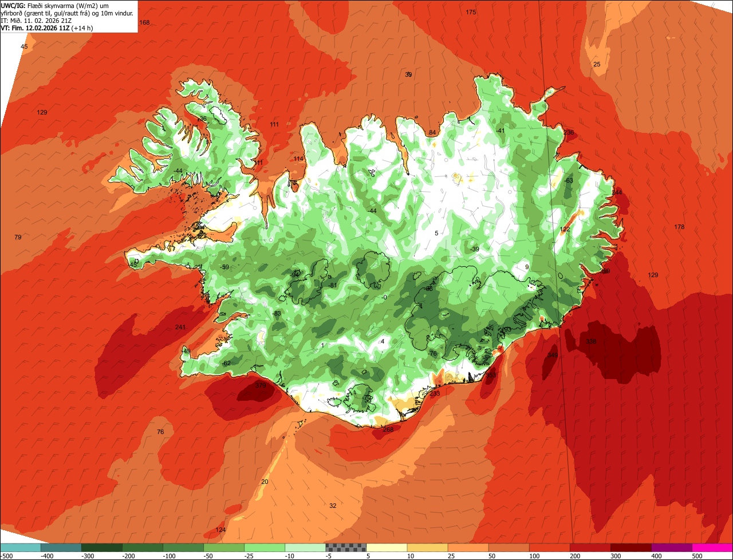Click the light teal -500 to -400 legend swatch
Viewport: 733px width, 560px height.
coord(20,547)
